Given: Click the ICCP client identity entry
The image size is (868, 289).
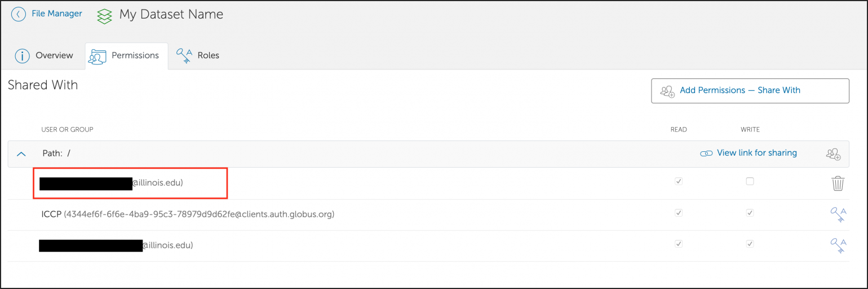Looking at the screenshot, I should pyautogui.click(x=188, y=214).
